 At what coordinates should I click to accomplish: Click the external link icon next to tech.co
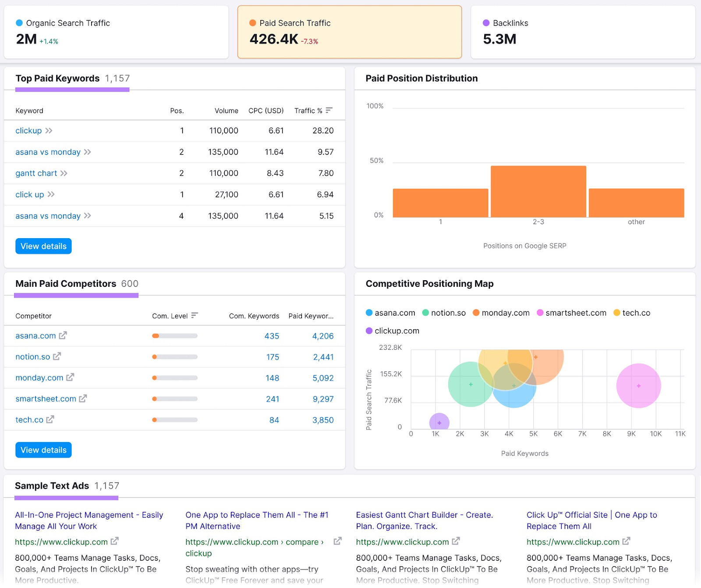(x=51, y=419)
